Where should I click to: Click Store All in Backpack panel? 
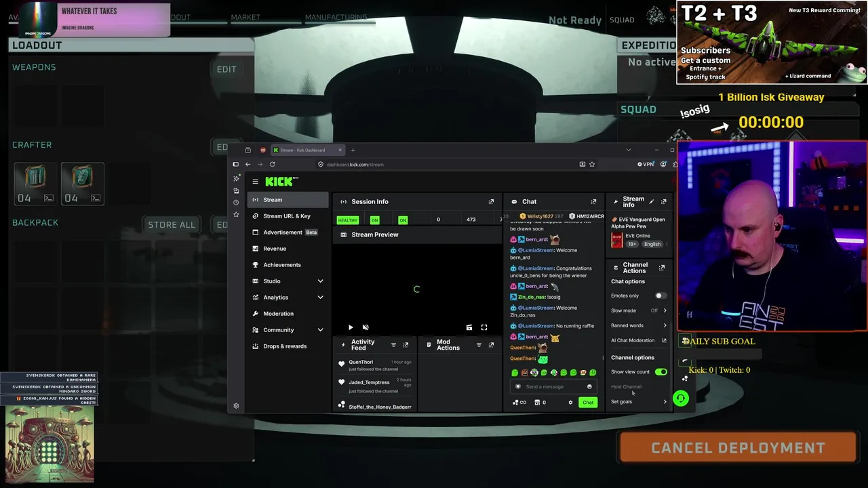point(172,225)
